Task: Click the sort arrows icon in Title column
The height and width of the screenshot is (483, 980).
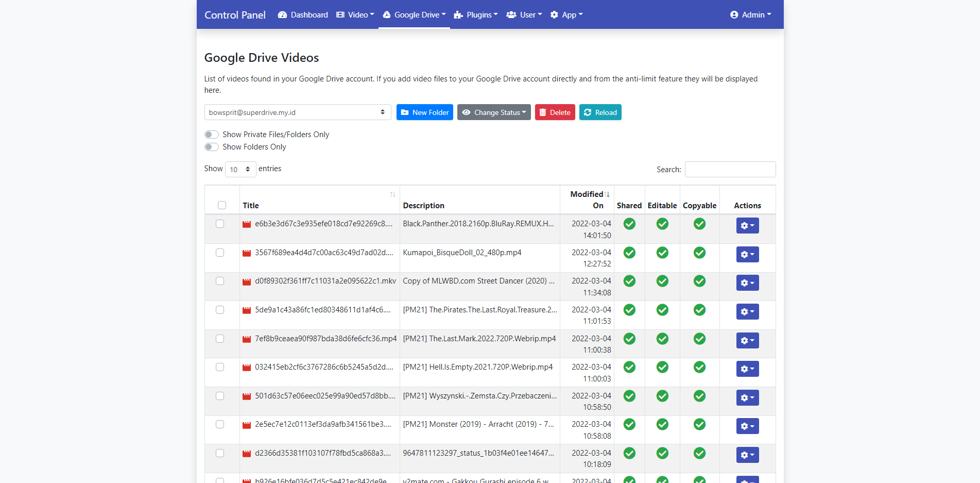Action: (393, 194)
